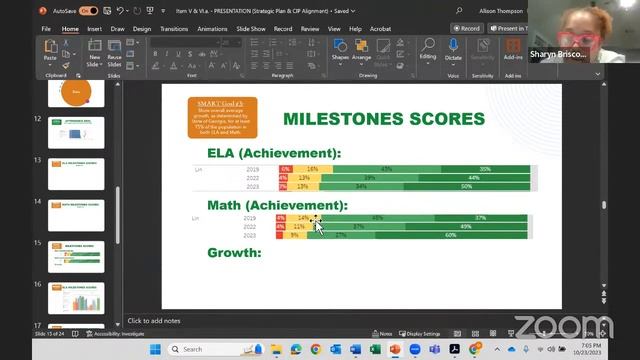Switch to the Design tab

click(x=142, y=29)
